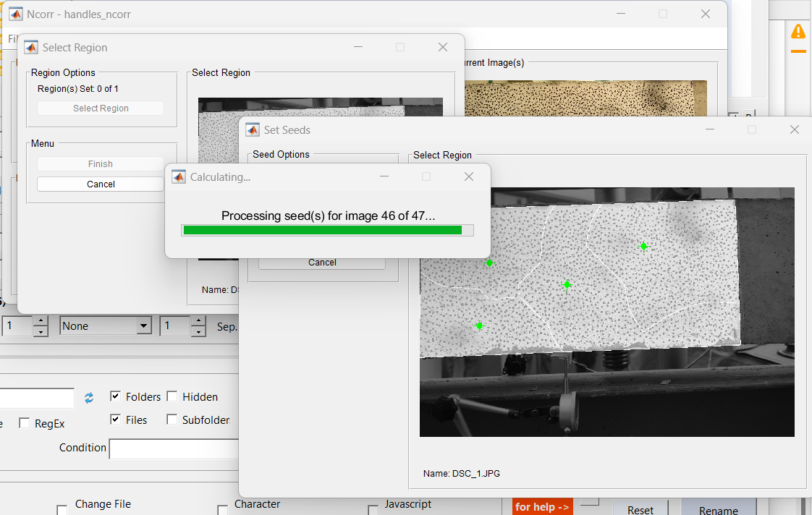This screenshot has width=812, height=515.
Task: Click the upper-right green seed marker
Action: click(x=643, y=247)
